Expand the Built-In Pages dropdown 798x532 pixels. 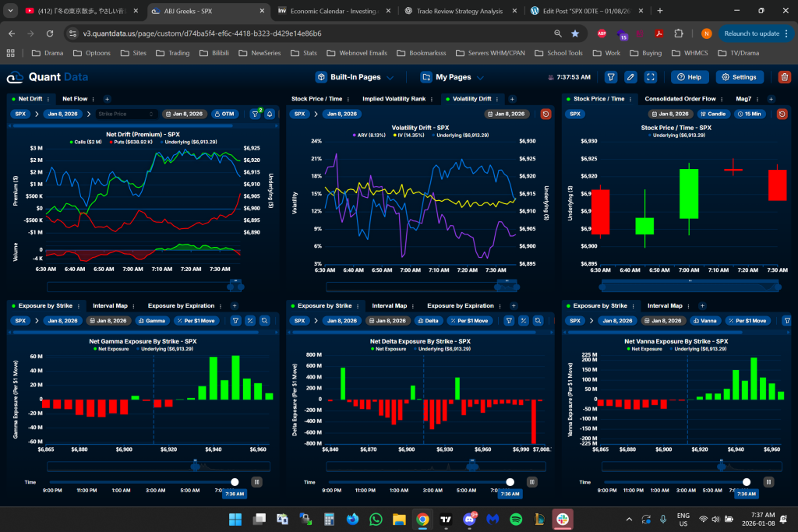[x=355, y=77]
